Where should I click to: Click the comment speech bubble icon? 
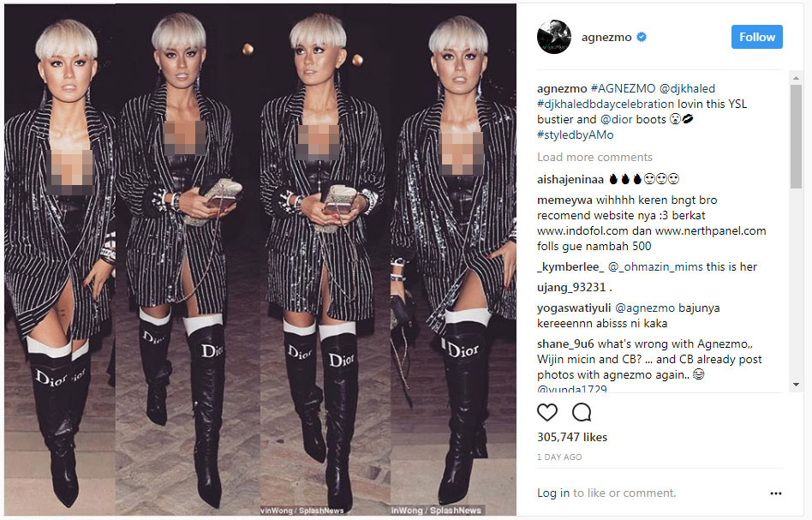(x=582, y=413)
